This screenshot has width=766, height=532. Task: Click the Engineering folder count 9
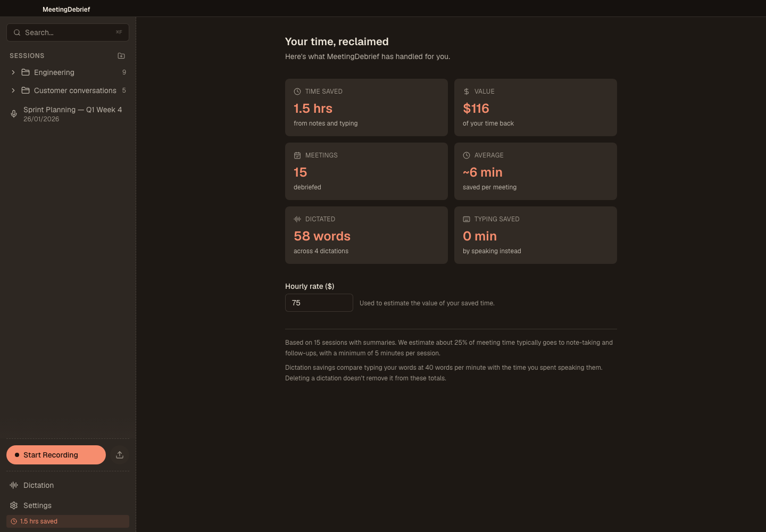coord(124,72)
